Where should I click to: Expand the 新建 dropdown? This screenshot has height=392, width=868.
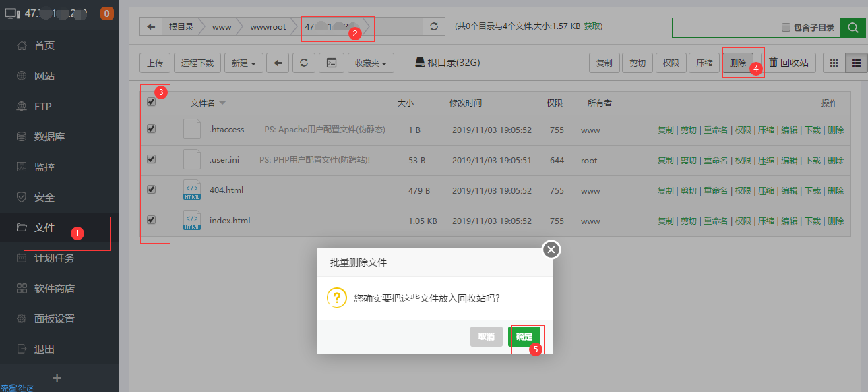pos(243,63)
